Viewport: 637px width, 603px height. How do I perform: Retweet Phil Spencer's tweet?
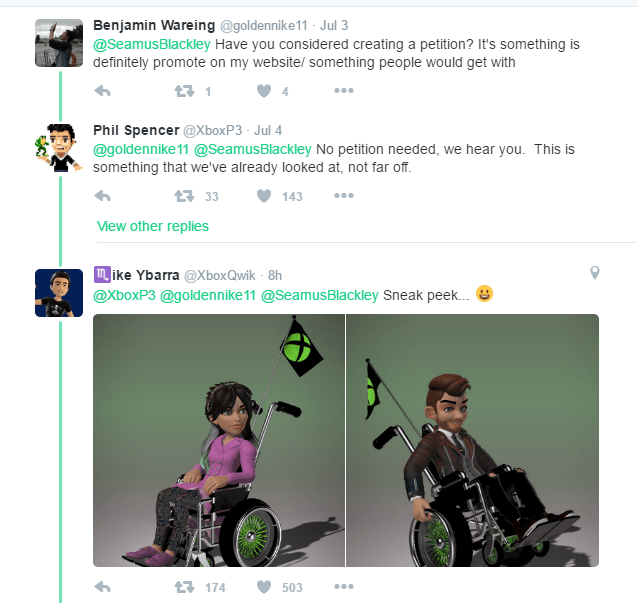point(184,196)
